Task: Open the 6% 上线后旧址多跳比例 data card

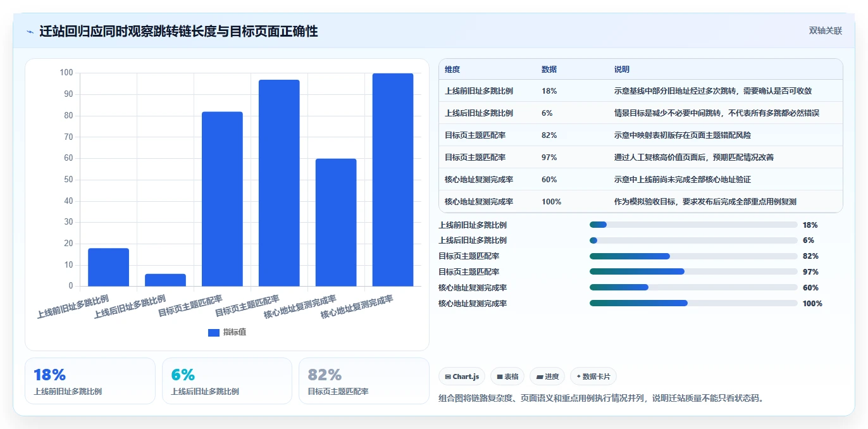Action: click(x=227, y=381)
